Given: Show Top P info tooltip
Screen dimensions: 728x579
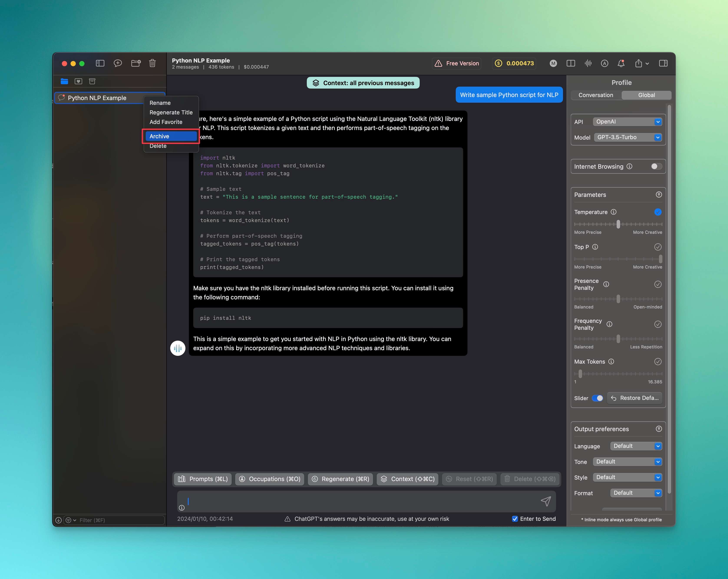Looking at the screenshot, I should pos(595,247).
